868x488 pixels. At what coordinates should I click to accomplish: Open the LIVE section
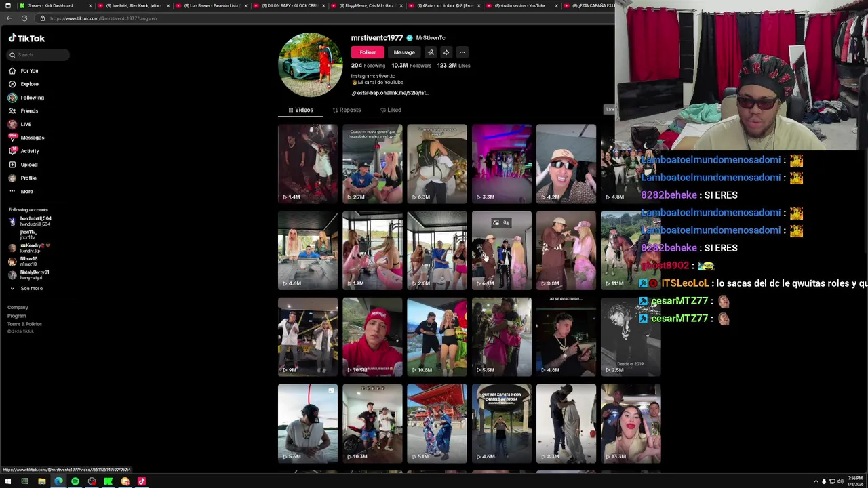(x=26, y=124)
